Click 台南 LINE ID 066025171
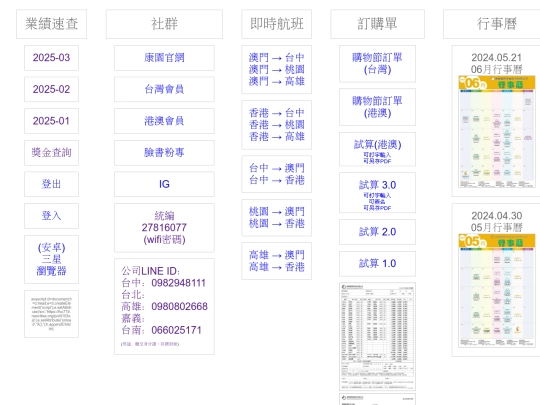Viewport: 540px width, 405px height. click(x=162, y=330)
